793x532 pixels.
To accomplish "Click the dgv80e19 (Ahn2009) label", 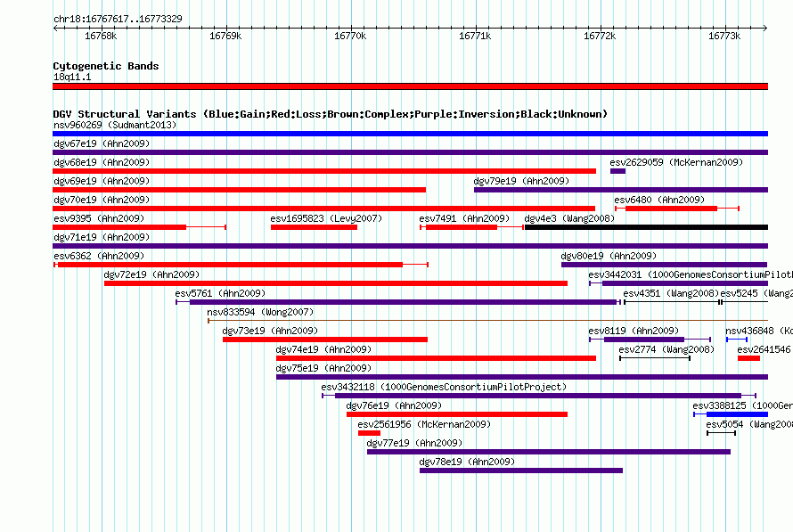I will click(x=609, y=256).
